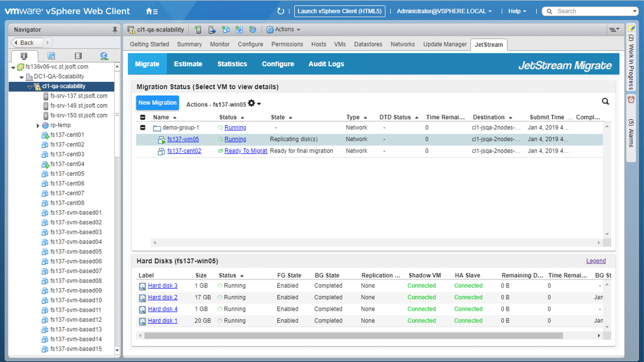The height and width of the screenshot is (362, 644).
Task: Open the Administrator@VSPHERE.LOCAL dropdown
Action: point(444,11)
